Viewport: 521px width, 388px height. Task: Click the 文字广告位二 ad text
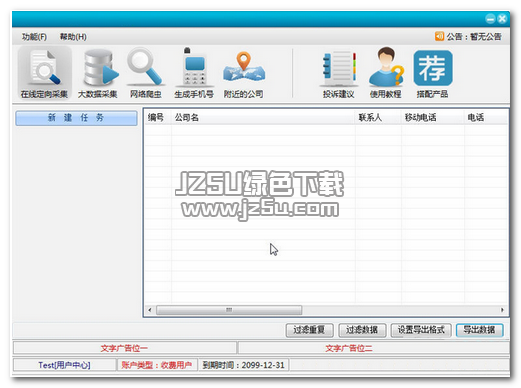click(x=349, y=348)
